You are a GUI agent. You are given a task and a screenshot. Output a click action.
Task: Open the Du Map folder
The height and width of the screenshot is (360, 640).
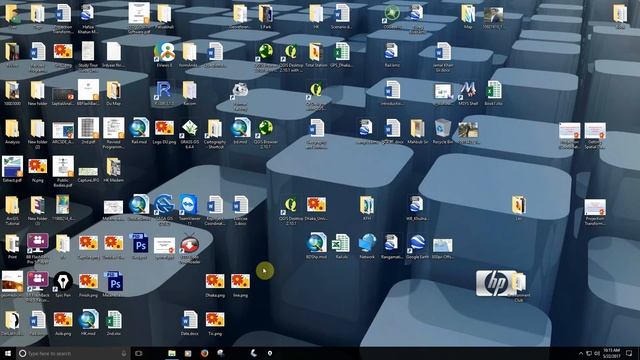pyautogui.click(x=113, y=91)
